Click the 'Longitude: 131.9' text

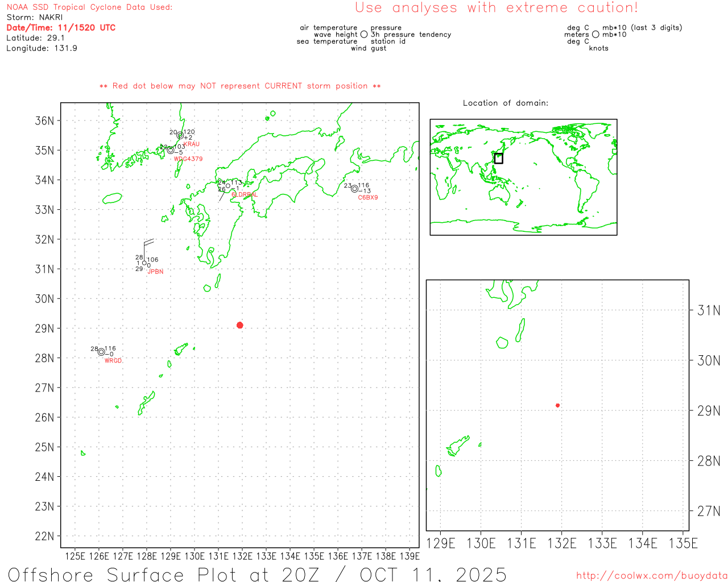42,48
